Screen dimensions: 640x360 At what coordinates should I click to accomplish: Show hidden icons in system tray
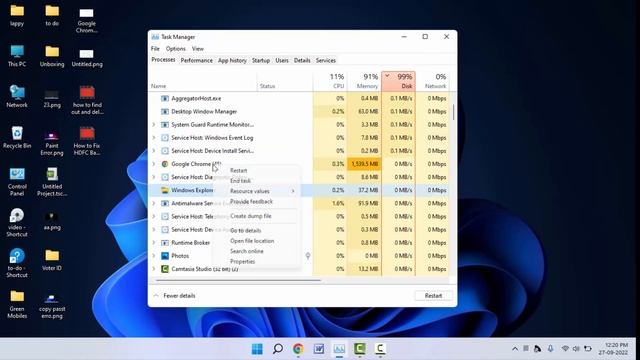coord(515,349)
